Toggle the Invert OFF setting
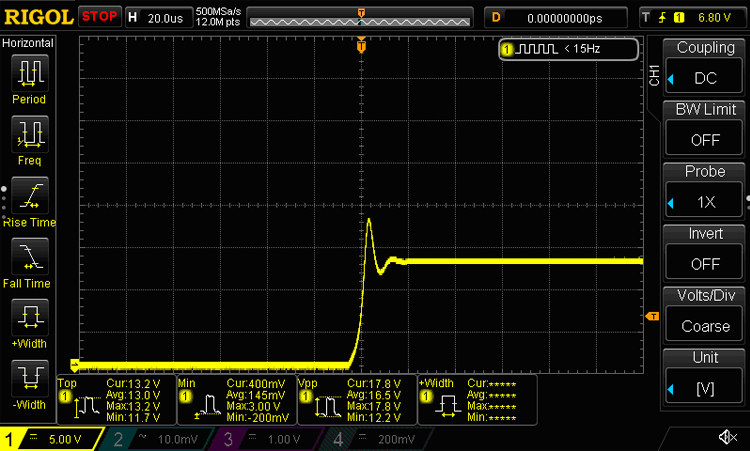 coord(704,263)
